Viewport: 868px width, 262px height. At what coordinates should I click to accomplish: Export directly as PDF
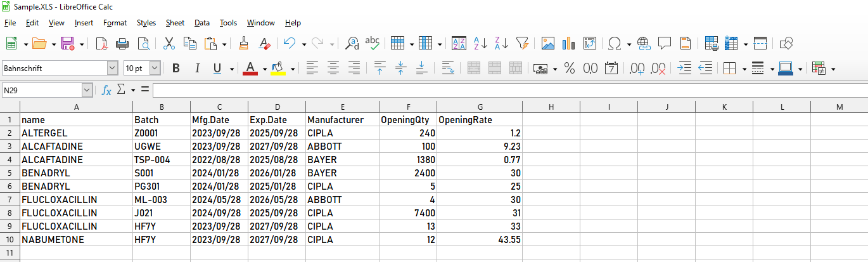[x=101, y=43]
